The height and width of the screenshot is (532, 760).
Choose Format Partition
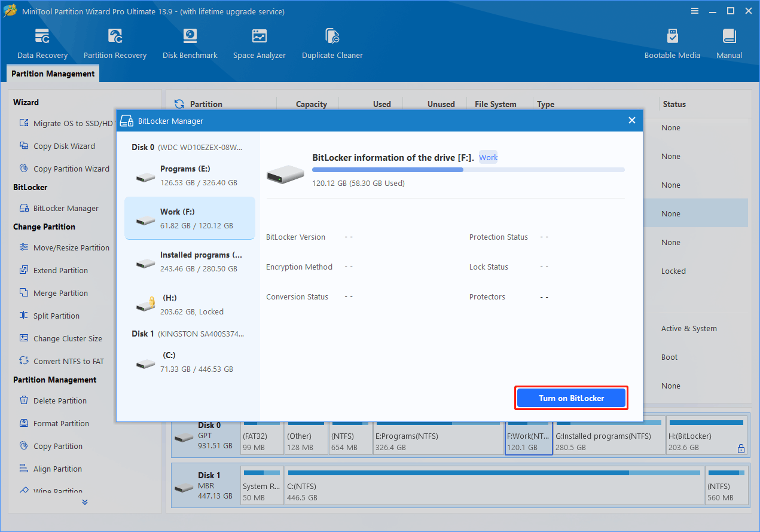coord(54,423)
